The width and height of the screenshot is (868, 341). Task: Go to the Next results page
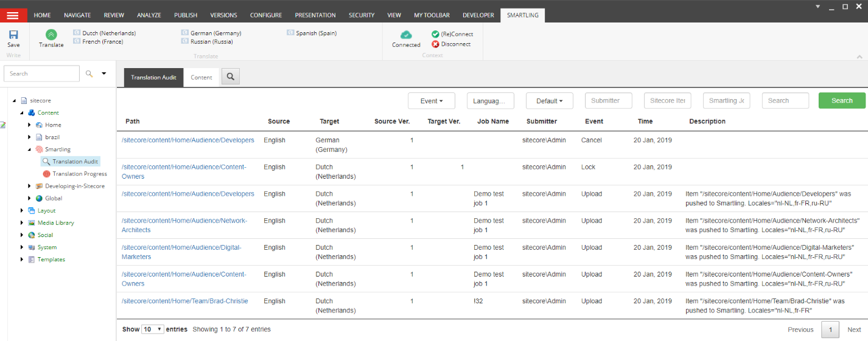point(854,329)
